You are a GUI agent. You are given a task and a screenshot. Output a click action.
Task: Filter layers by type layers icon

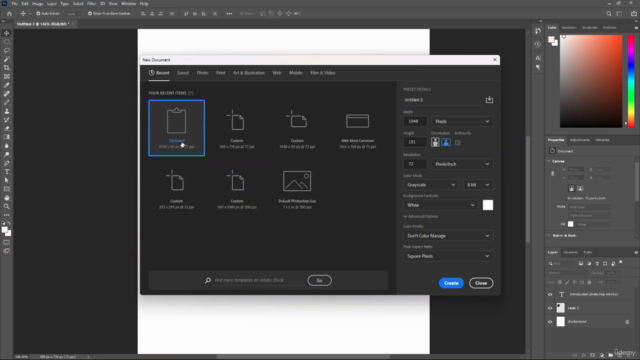click(x=597, y=264)
